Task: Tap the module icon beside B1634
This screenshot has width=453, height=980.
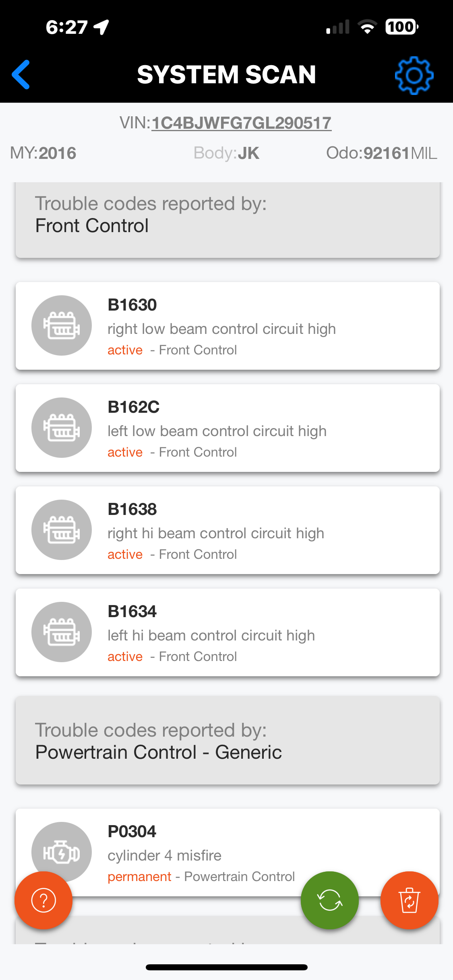Action: click(x=62, y=632)
